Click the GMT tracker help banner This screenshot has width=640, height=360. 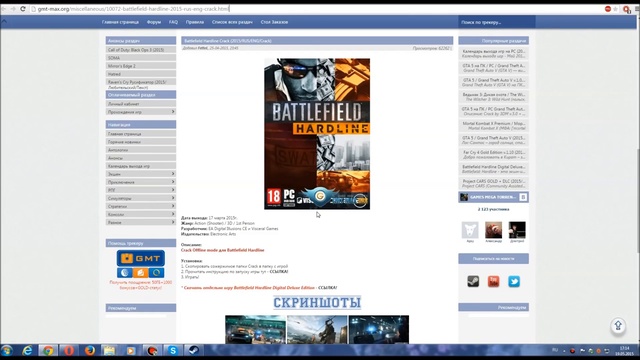[x=141, y=264]
